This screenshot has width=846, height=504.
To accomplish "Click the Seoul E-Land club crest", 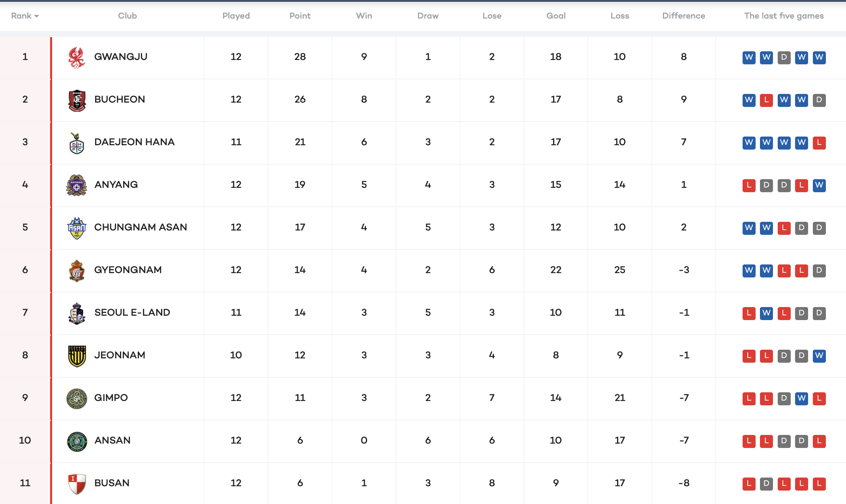I will click(x=77, y=313).
